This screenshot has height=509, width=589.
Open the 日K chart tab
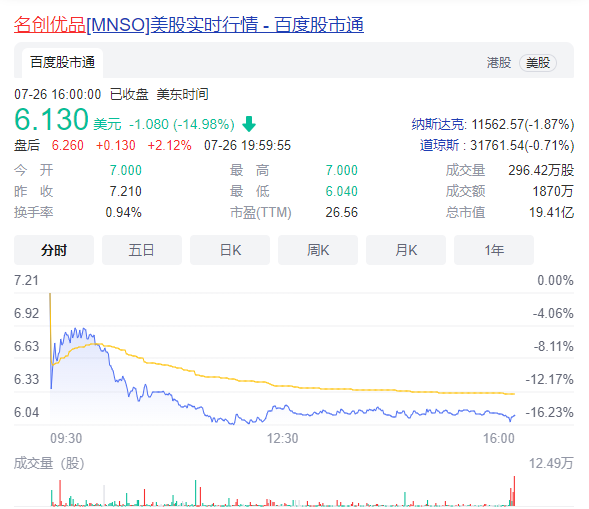pos(230,250)
